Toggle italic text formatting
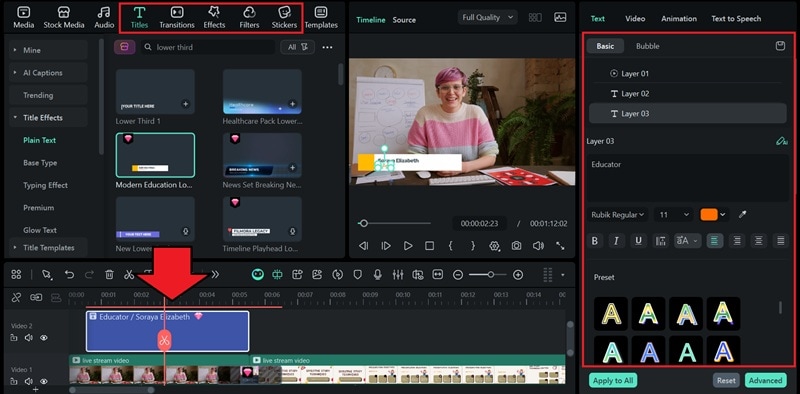Viewport: 800px width, 394px height. click(616, 241)
